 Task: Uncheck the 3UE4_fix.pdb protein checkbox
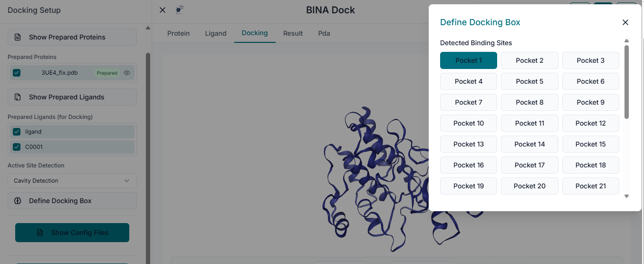17,73
